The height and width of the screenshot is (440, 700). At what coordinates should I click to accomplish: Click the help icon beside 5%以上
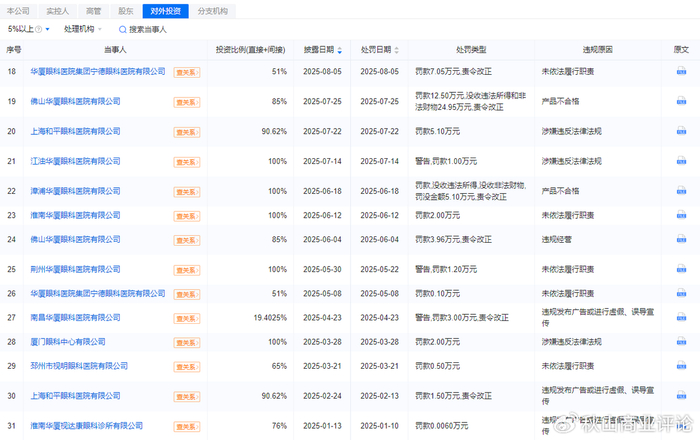coord(39,30)
